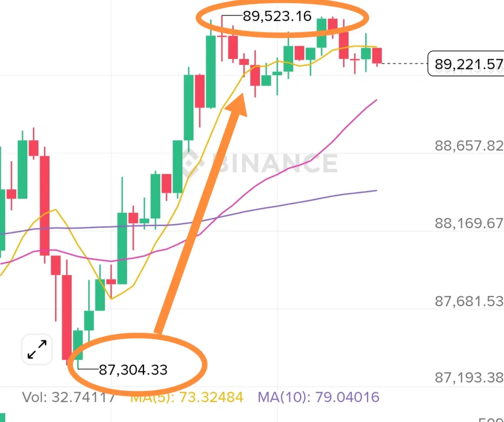
Task: Select the high price label 89,523.16
Action: (x=277, y=16)
